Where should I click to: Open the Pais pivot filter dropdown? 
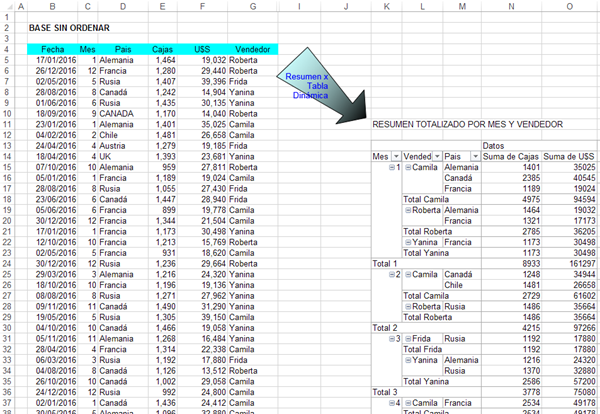[475, 156]
